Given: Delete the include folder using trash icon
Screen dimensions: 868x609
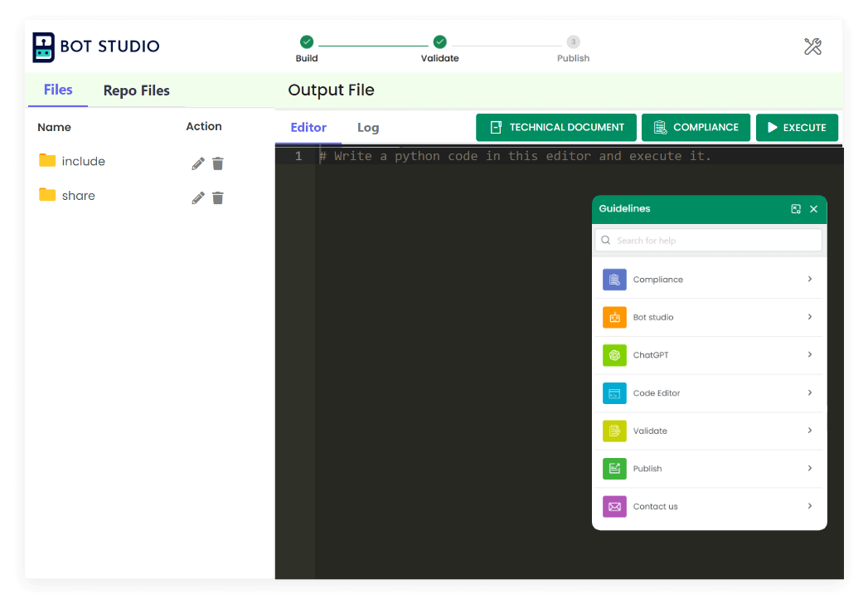Looking at the screenshot, I should coord(218,163).
